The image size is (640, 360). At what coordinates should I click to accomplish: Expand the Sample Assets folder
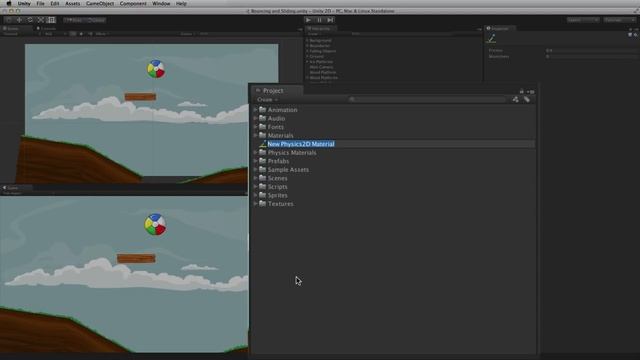tap(256, 170)
